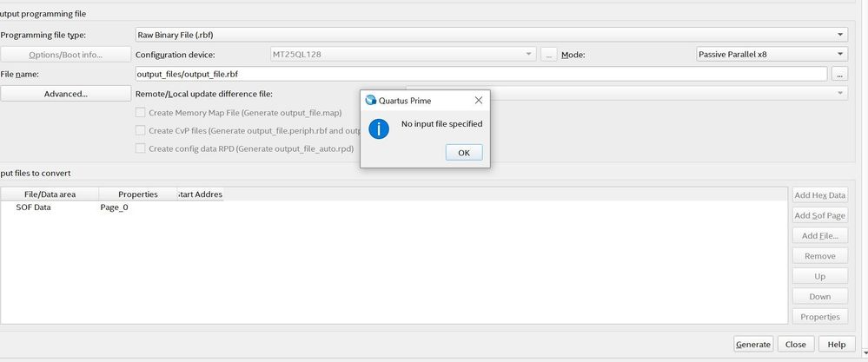
Task: Click the Properties button on the right
Action: pos(820,317)
